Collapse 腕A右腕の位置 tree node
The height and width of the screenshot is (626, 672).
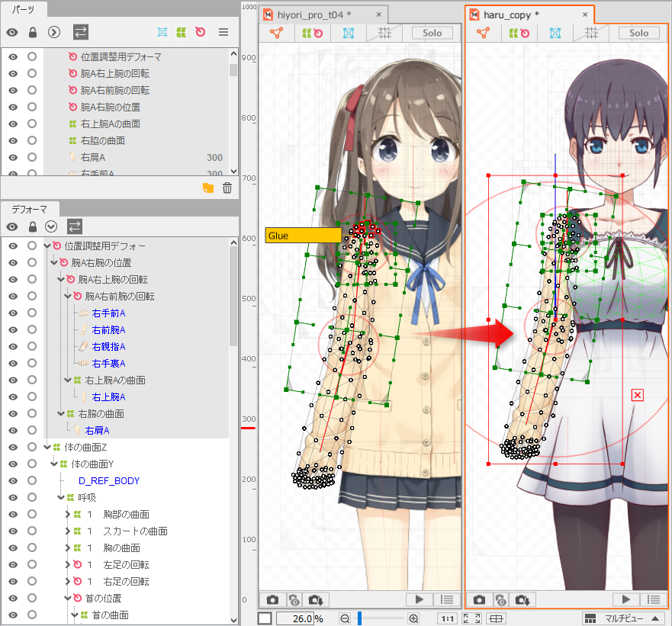pyautogui.click(x=54, y=262)
